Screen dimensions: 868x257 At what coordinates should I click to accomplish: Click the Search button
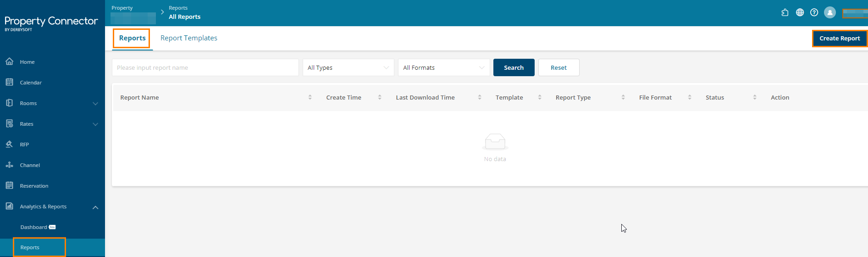pos(514,67)
